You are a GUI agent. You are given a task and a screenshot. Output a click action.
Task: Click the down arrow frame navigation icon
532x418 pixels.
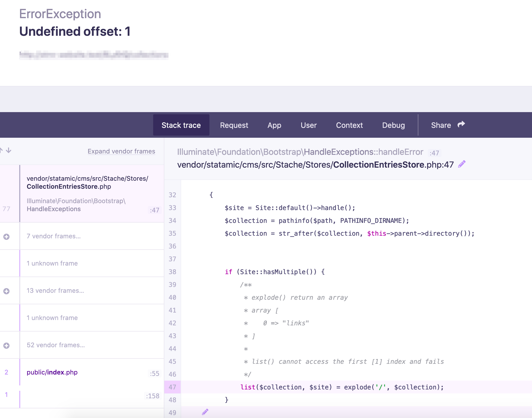pyautogui.click(x=9, y=150)
